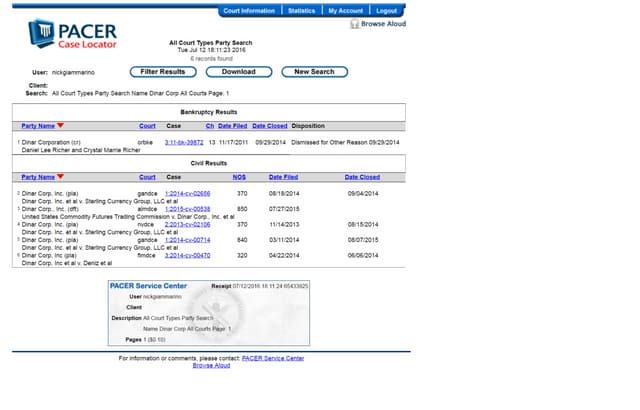Open the Statistics tab
Image resolution: width=640 pixels, height=410 pixels.
pyautogui.click(x=301, y=10)
